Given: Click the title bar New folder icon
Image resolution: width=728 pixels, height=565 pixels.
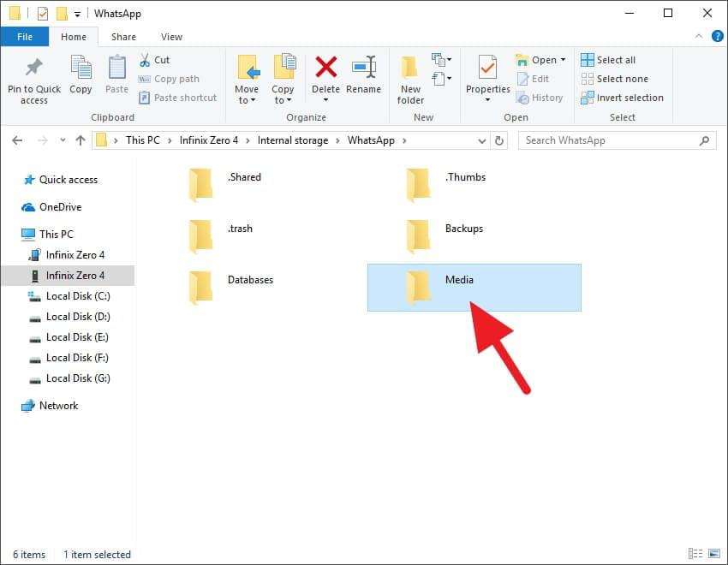Looking at the screenshot, I should pos(62,14).
